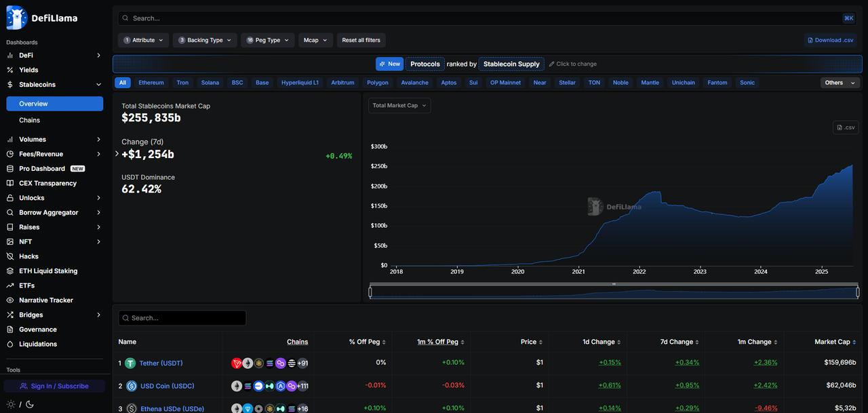Open the Backing Type filter dropdown
Screen dimensions: 868x413
coord(205,40)
